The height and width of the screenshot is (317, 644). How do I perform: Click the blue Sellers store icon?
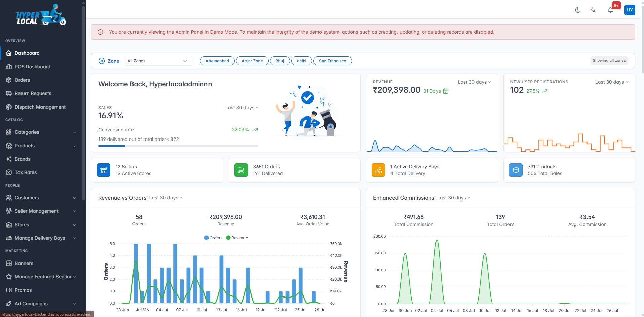[104, 170]
